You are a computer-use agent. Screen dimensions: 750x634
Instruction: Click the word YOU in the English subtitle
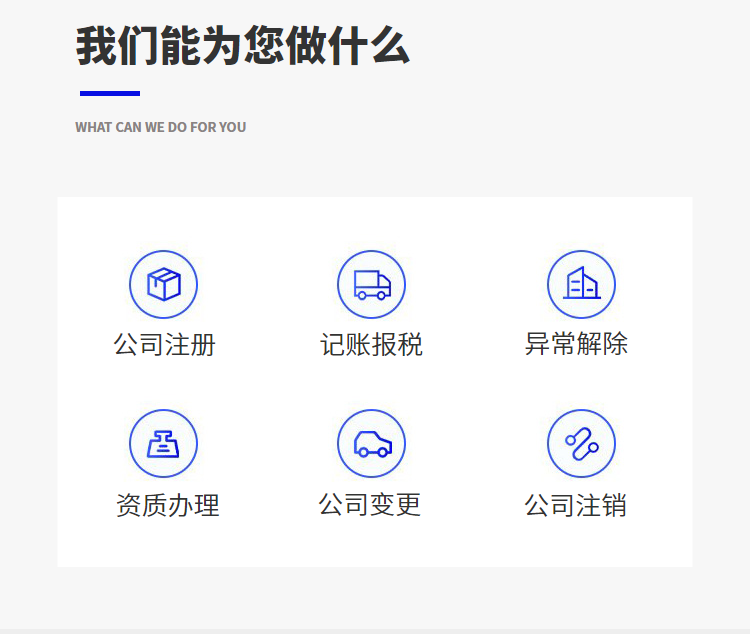tap(233, 127)
